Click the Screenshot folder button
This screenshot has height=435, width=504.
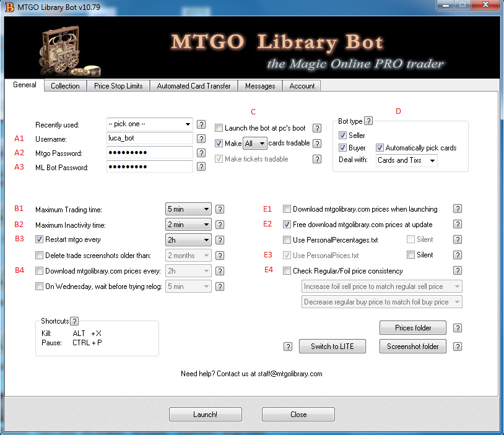(412, 347)
